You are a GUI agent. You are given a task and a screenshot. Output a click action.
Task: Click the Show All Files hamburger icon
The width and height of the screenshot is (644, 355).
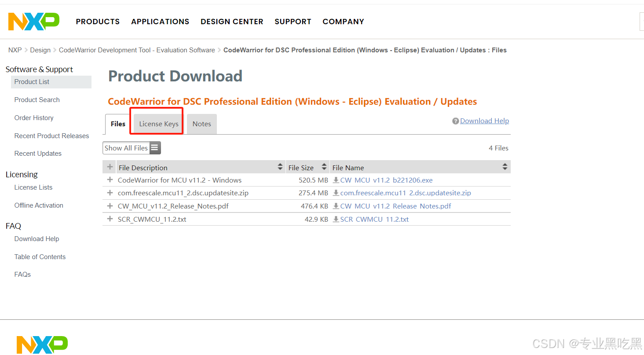coord(154,148)
